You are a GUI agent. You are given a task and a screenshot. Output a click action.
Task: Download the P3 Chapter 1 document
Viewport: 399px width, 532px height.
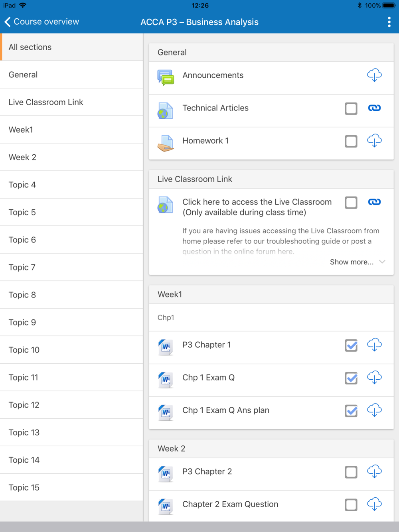click(374, 345)
